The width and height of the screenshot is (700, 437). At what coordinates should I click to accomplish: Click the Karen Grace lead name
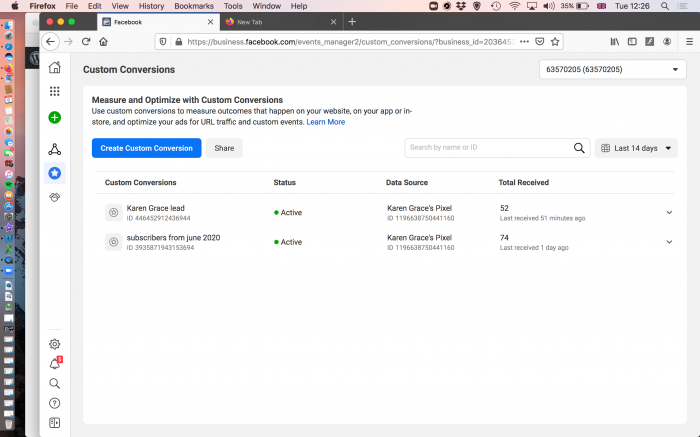pos(155,208)
